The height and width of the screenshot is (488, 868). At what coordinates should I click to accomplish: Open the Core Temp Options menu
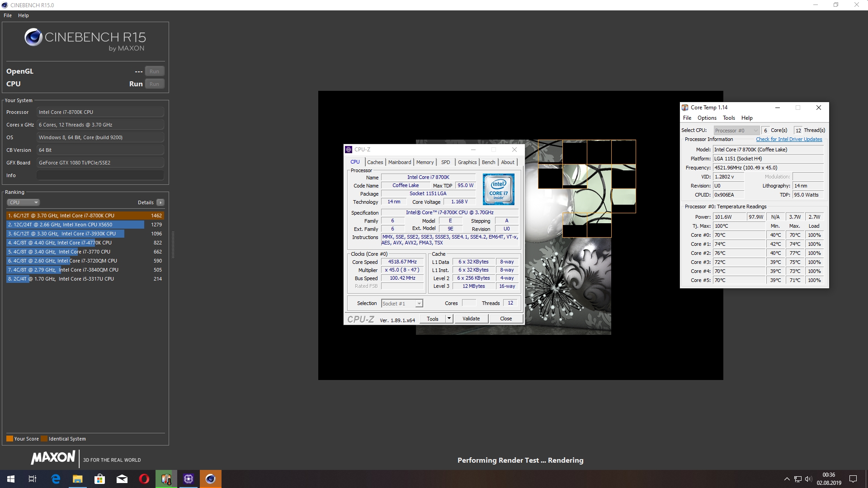[x=707, y=118]
